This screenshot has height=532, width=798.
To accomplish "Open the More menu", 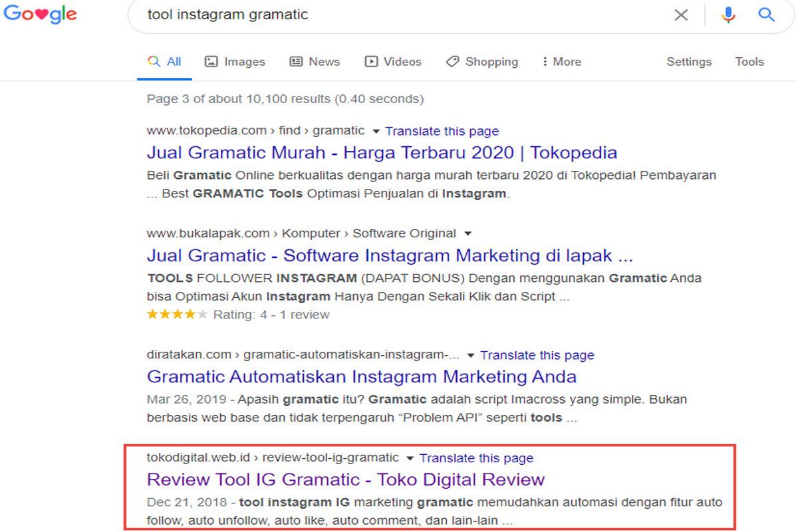I will 561,62.
